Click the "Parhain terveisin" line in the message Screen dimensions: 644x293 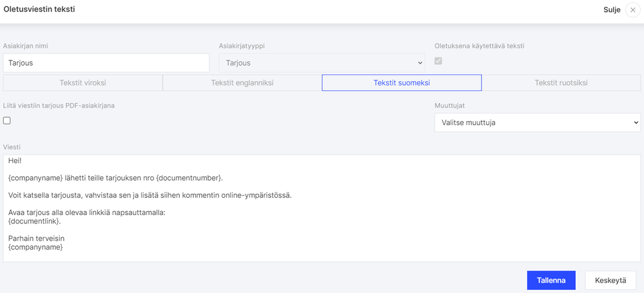[36, 238]
